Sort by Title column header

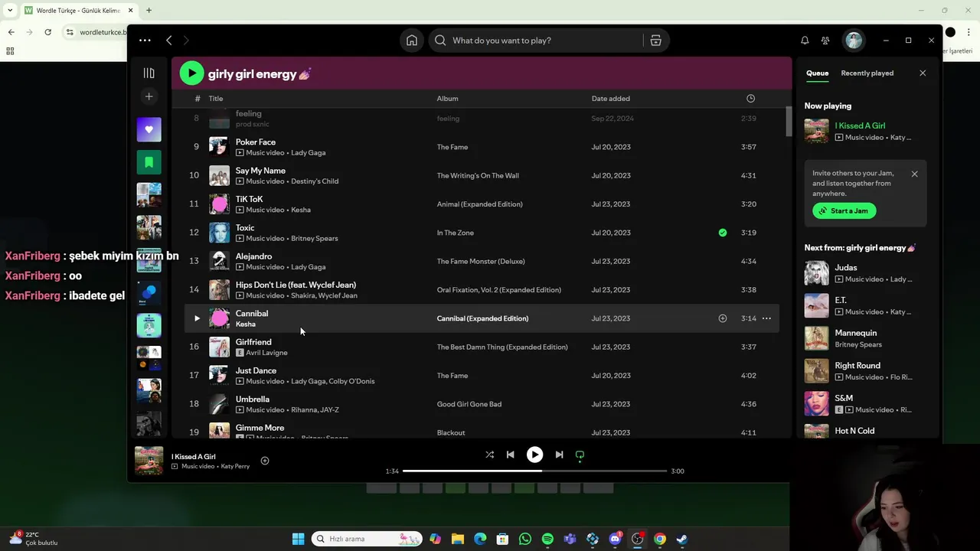point(216,99)
